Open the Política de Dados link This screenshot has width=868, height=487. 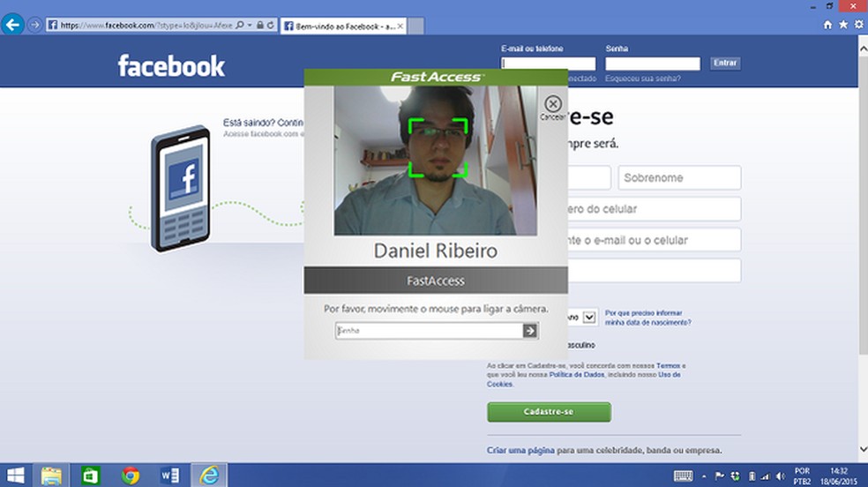[576, 375]
